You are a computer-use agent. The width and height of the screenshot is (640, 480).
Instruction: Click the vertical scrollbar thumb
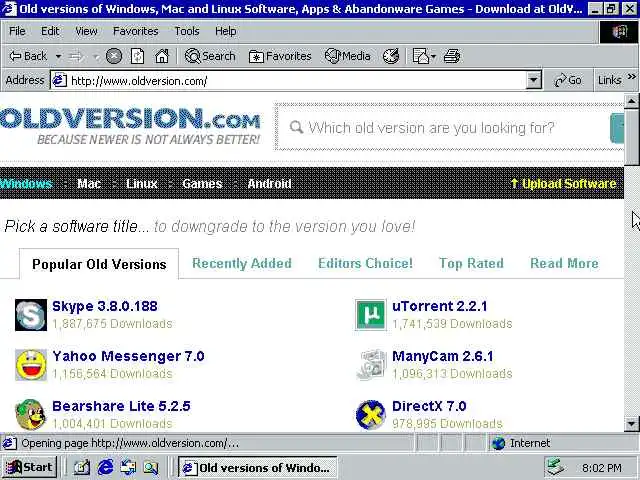[631, 137]
